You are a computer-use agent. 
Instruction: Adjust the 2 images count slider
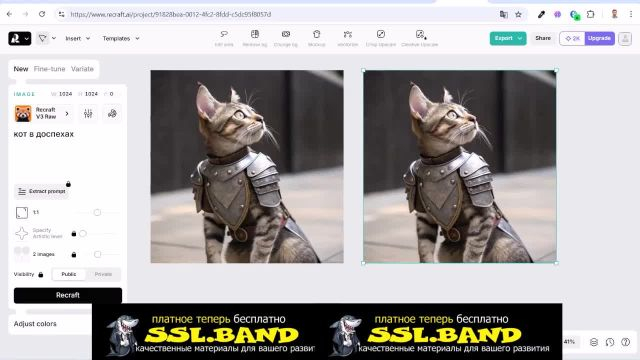97,254
